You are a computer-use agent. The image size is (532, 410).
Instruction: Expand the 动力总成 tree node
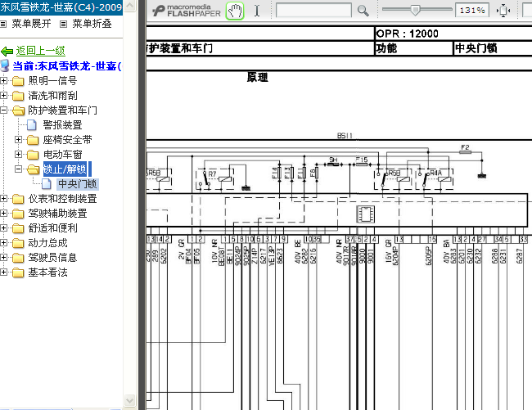coord(3,243)
